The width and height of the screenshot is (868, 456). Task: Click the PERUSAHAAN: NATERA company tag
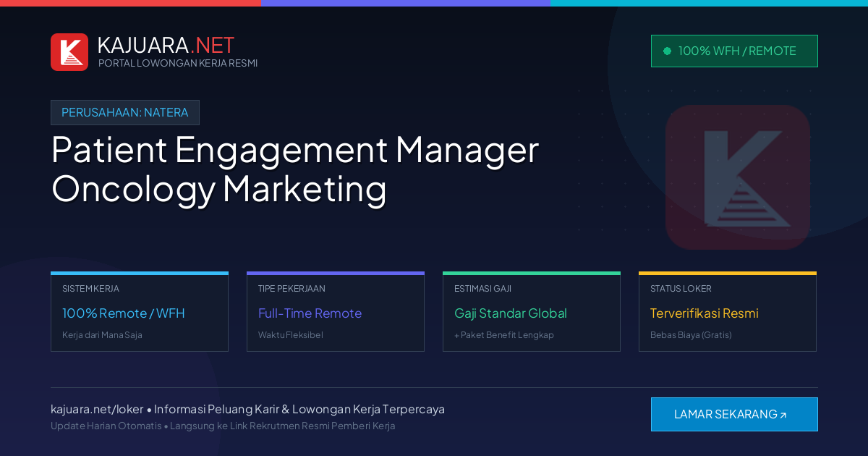pos(125,112)
